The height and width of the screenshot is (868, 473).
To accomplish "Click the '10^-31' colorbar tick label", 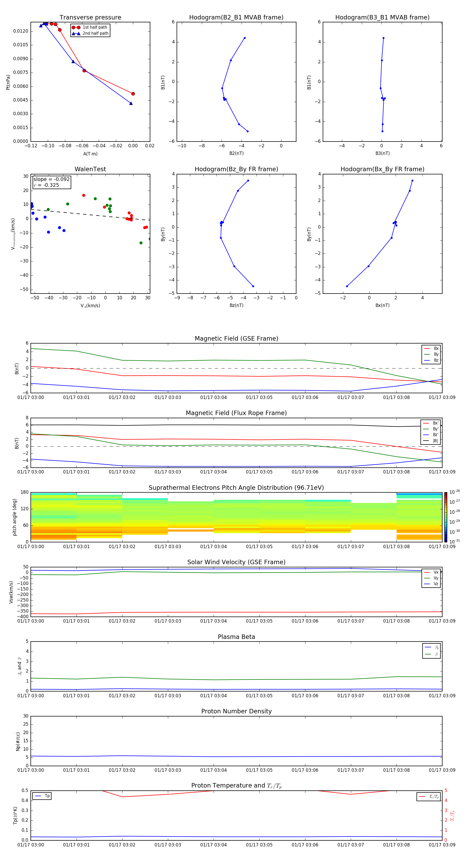I will [x=455, y=542].
